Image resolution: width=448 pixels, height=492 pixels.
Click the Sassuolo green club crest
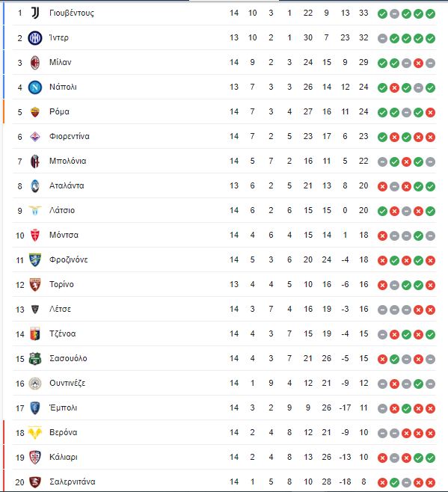[35, 359]
